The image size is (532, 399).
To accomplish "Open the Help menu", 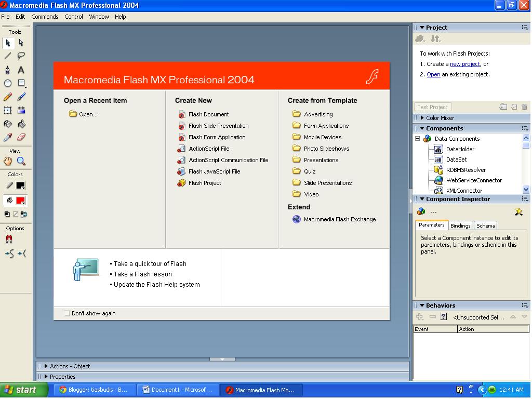I will click(120, 17).
